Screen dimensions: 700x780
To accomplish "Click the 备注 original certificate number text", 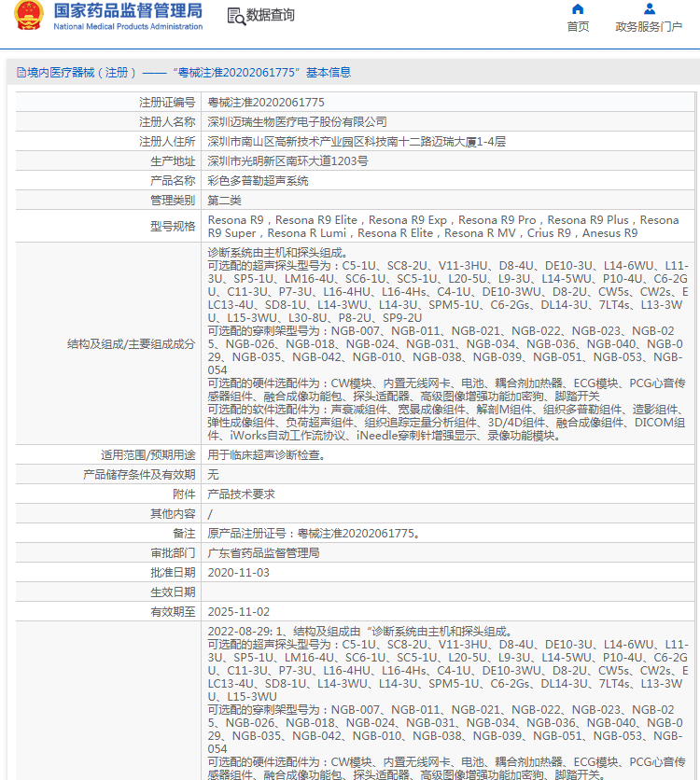I will tap(315, 534).
